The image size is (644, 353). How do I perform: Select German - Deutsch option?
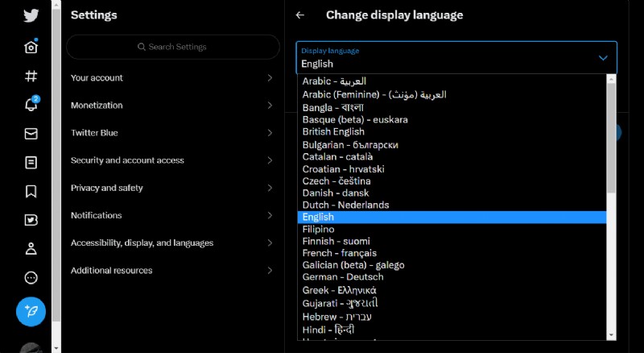(452, 277)
